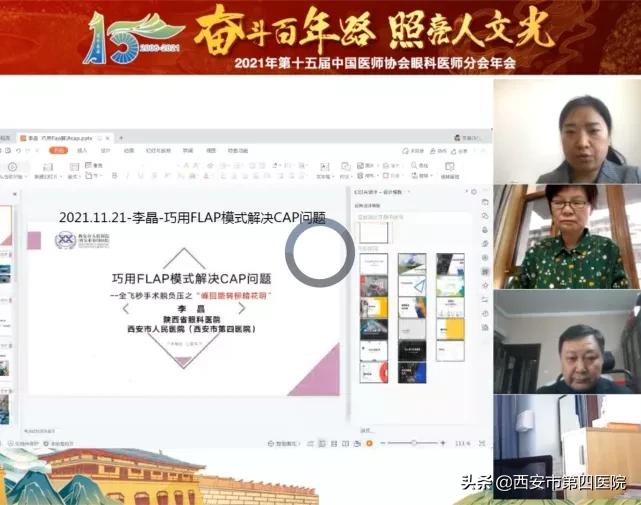Click the collaborate (协作) button in menu bar

[438, 151]
